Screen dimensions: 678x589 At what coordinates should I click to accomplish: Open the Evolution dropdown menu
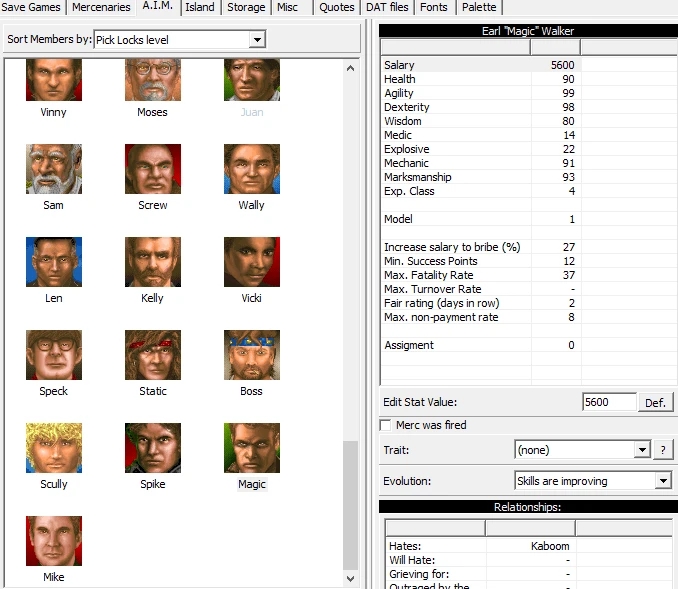663,481
